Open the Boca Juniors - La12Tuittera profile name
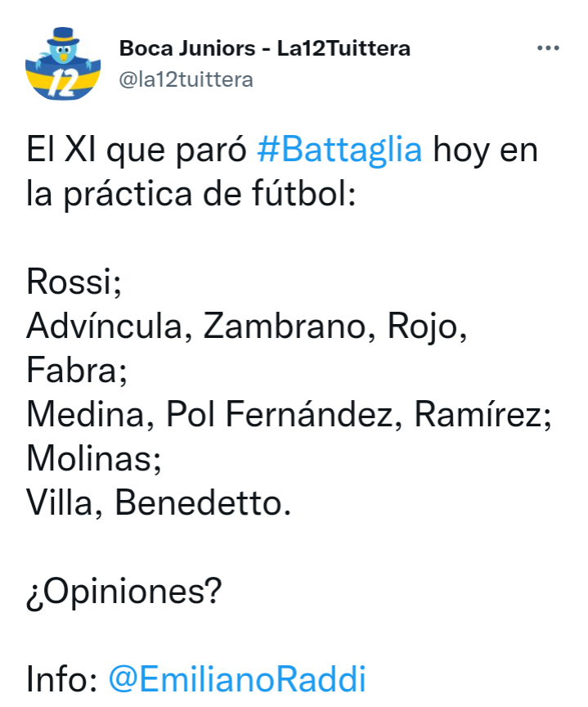 264,48
